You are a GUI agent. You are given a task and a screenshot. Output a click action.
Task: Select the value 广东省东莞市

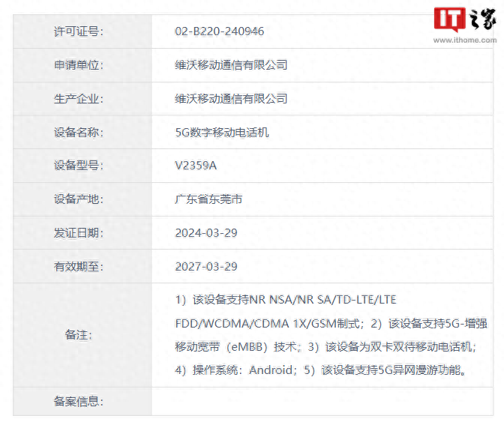click(208, 199)
